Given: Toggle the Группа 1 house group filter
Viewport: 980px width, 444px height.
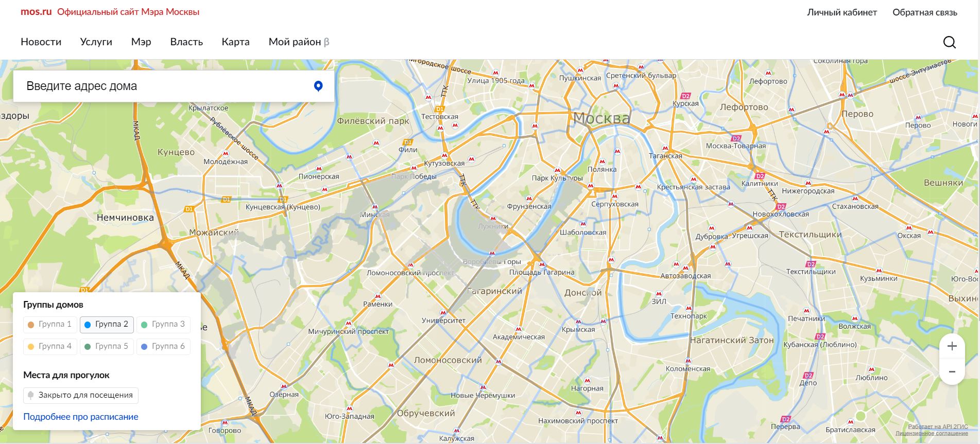Looking at the screenshot, I should coord(50,325).
